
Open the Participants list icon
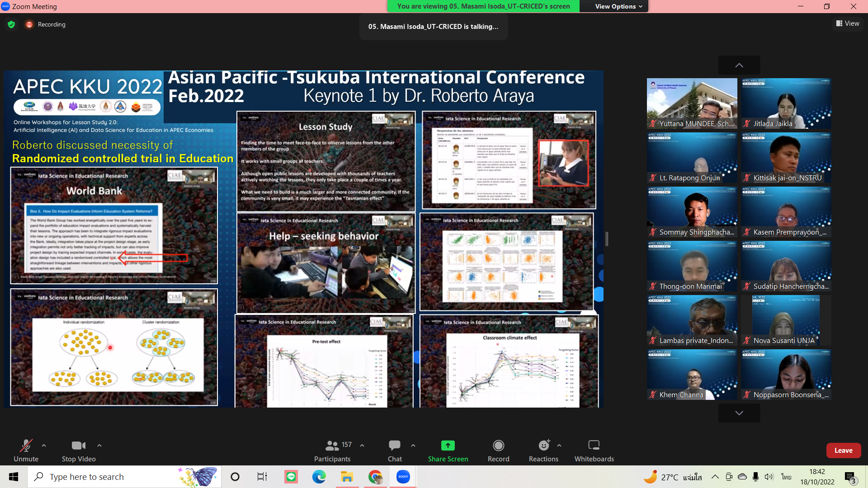click(332, 446)
